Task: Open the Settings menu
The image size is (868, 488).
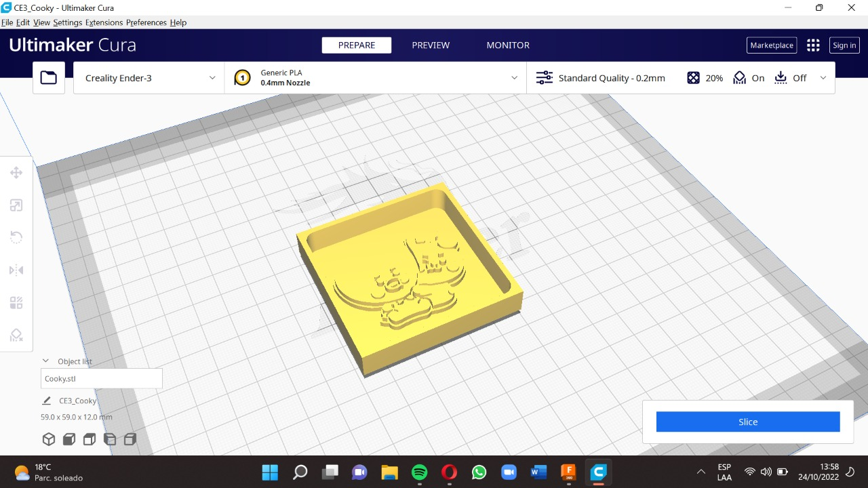Action: [x=68, y=22]
